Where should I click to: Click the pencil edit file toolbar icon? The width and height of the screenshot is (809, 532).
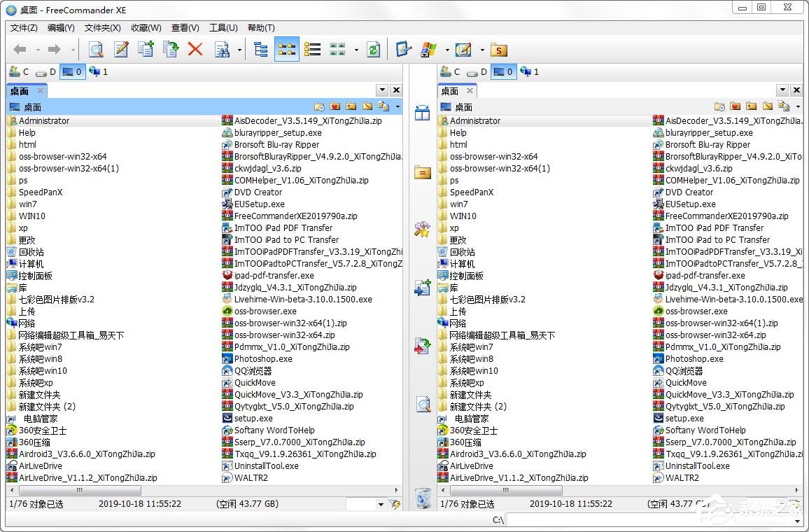click(121, 49)
